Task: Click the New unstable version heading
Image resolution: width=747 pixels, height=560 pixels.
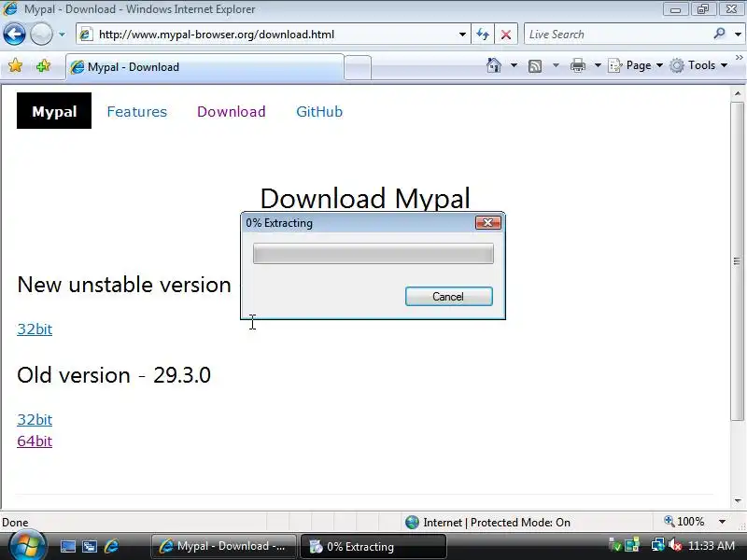Action: coord(124,285)
